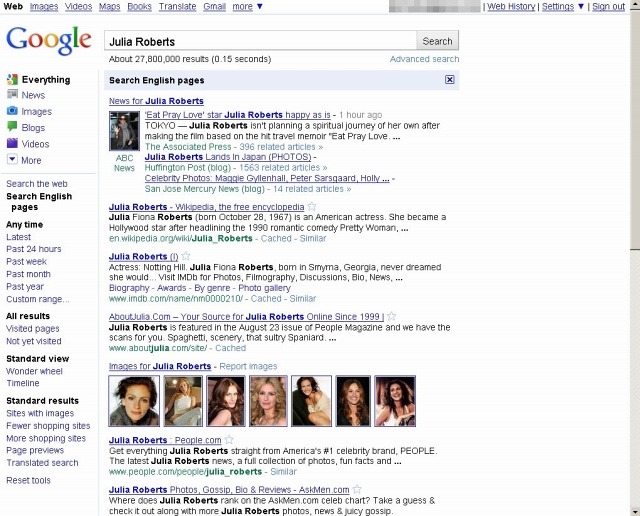Open the Advanced search link

tap(424, 59)
